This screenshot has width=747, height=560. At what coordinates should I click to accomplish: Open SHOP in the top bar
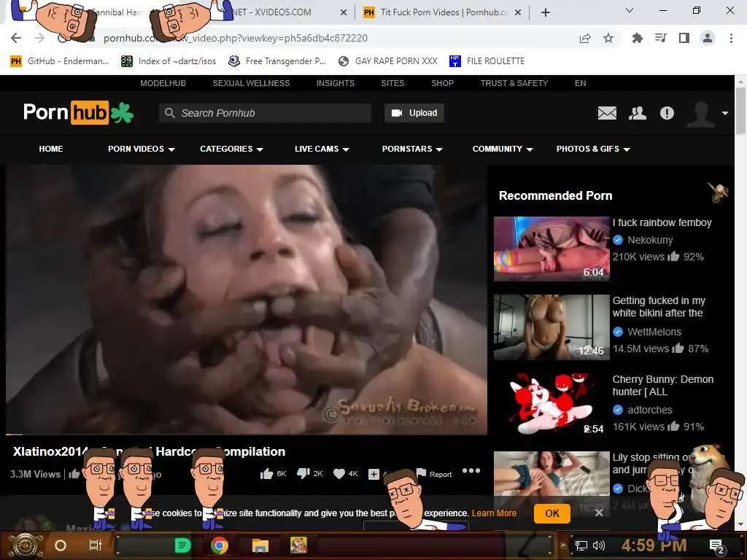click(x=443, y=83)
